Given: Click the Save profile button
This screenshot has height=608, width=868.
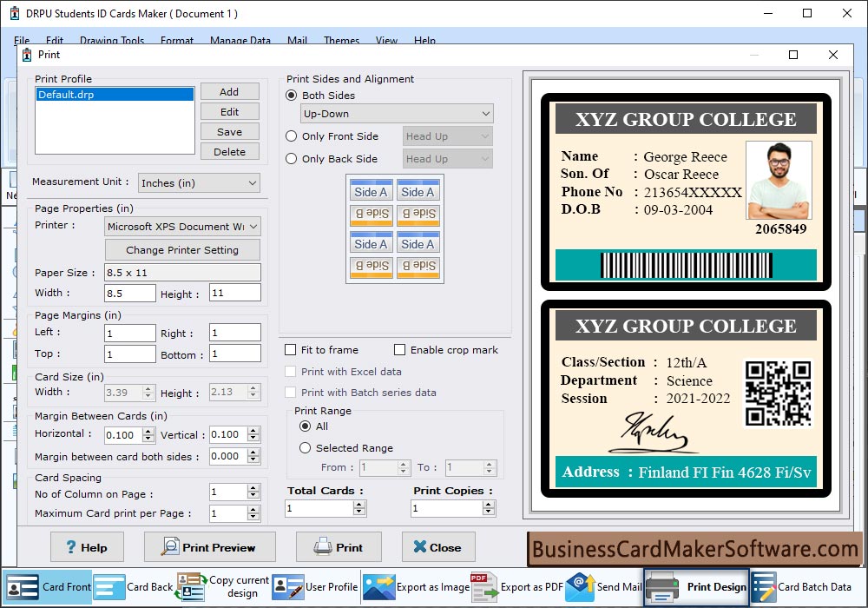Looking at the screenshot, I should [229, 132].
